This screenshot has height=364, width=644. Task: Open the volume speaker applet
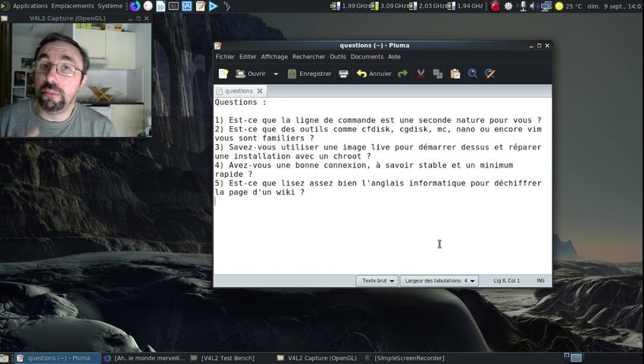pyautogui.click(x=534, y=6)
